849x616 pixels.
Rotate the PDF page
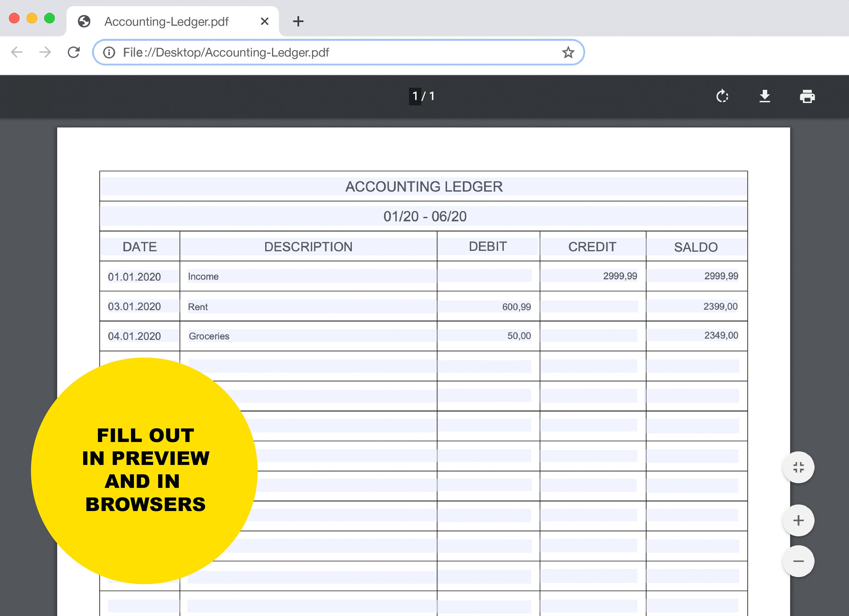point(722,96)
